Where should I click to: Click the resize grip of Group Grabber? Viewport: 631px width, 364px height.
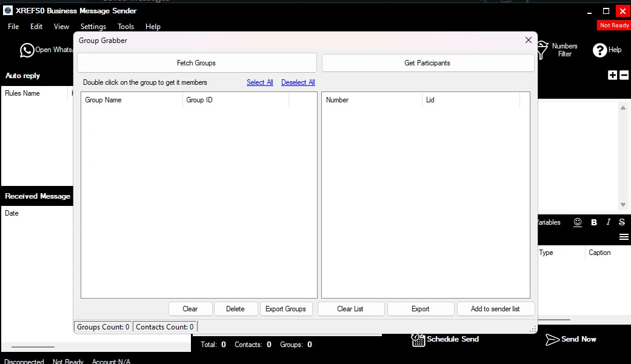[533, 329]
